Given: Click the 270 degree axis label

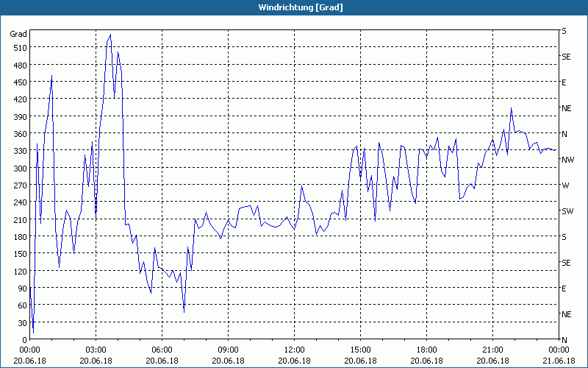Looking at the screenshot, I should [21, 185].
